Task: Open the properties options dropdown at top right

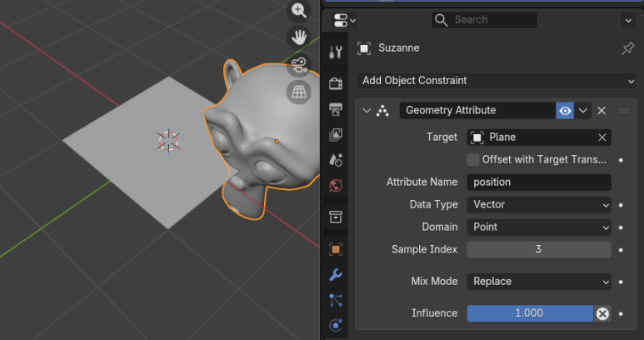Action: point(628,20)
